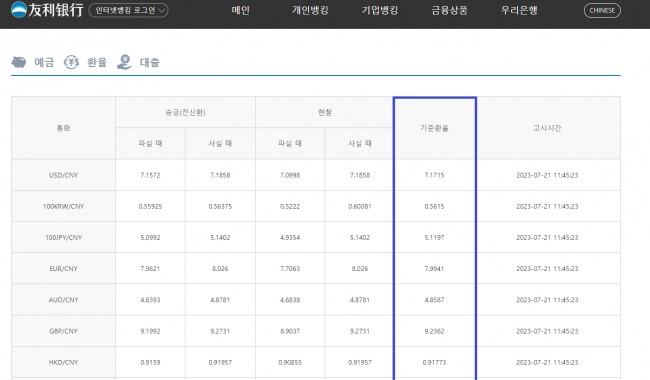Select the GBP/CNY row label

coord(63,331)
